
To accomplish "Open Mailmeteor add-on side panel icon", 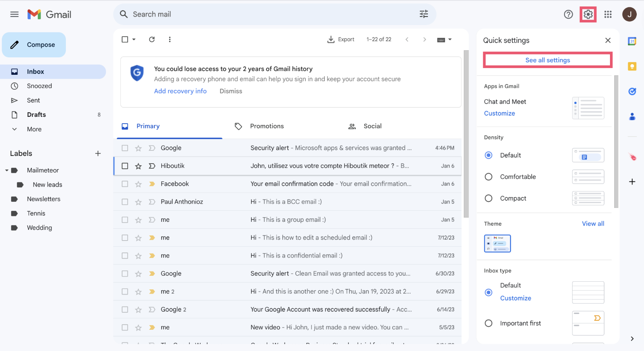I will 633,157.
